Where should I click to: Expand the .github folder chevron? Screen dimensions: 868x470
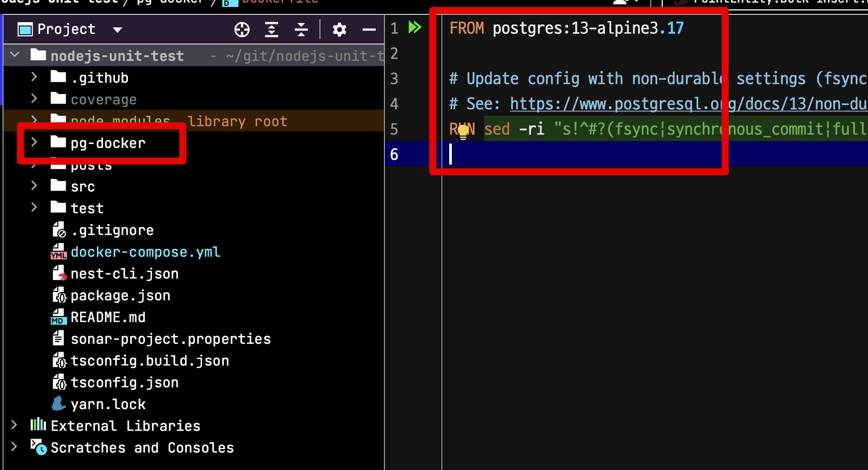34,77
